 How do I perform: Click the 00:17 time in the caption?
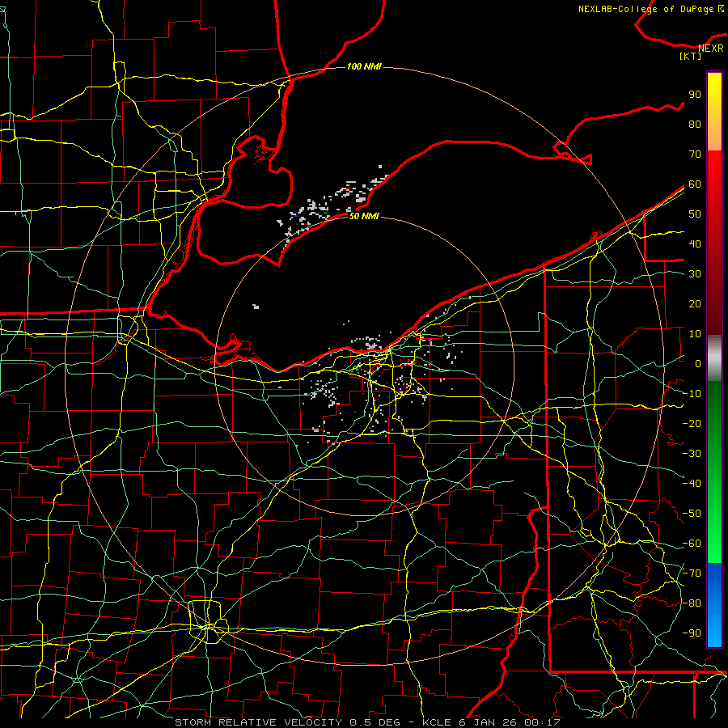pyautogui.click(x=542, y=722)
